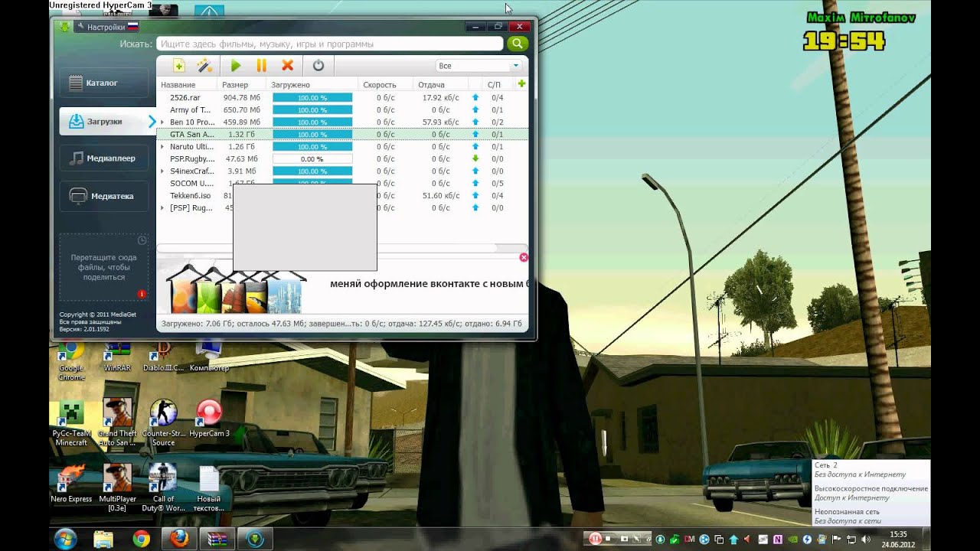
Task: Click the green search button
Action: point(518,44)
